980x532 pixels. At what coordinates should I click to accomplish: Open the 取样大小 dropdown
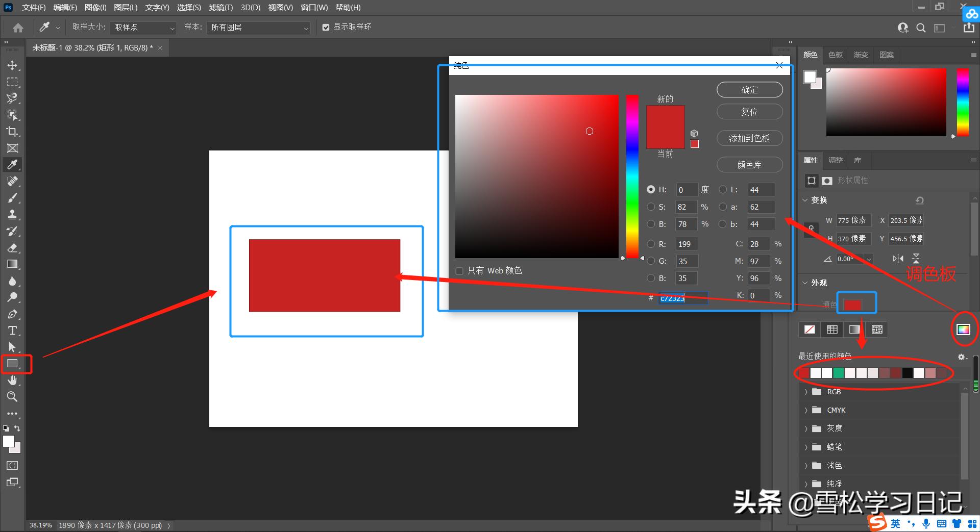143,28
